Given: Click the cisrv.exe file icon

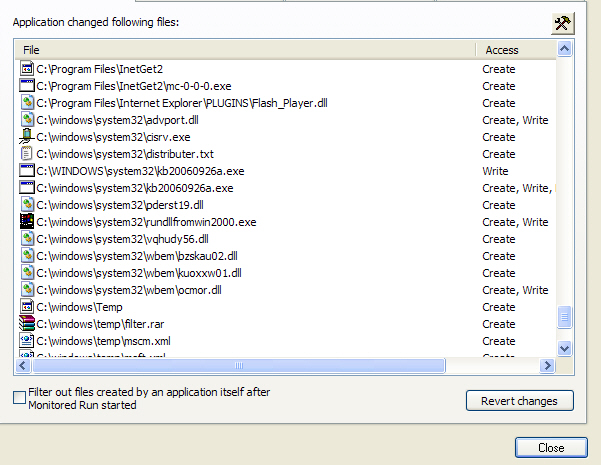Looking at the screenshot, I should 27,137.
